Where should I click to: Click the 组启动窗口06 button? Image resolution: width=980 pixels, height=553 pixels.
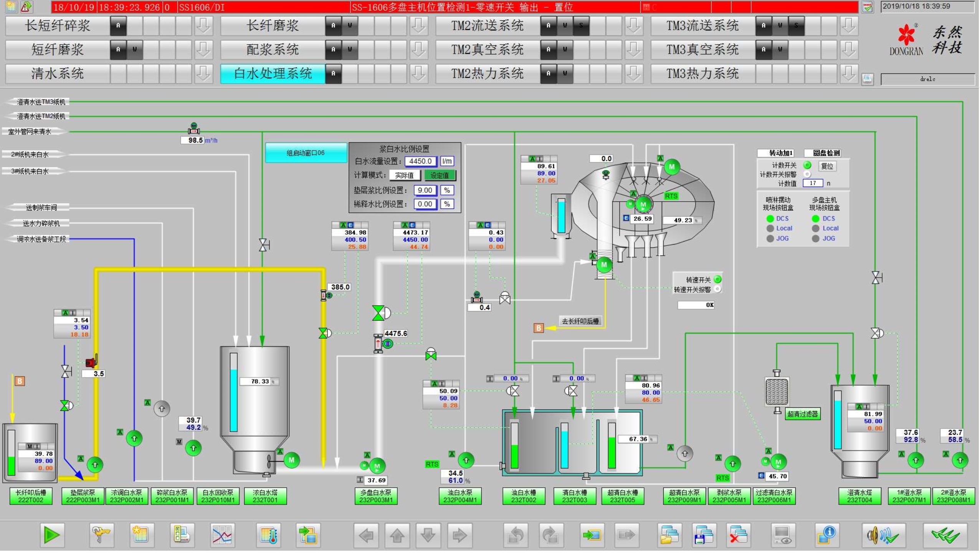pyautogui.click(x=306, y=153)
